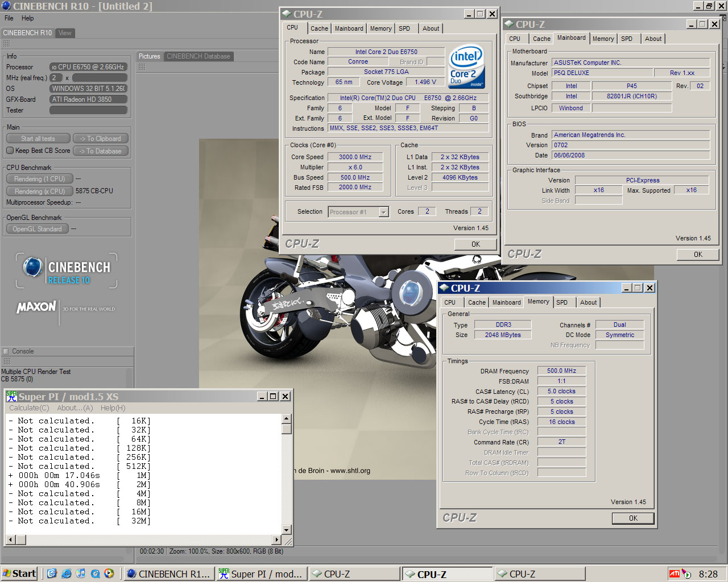Image resolution: width=728 pixels, height=582 pixels.
Task: Click the 3000.0 MHz Core Speed value
Action: pyautogui.click(x=355, y=157)
